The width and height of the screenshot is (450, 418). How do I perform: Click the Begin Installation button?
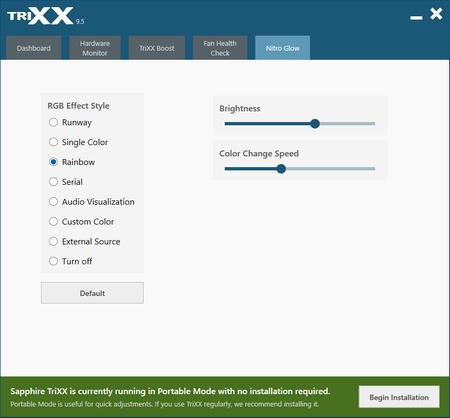pyautogui.click(x=399, y=397)
